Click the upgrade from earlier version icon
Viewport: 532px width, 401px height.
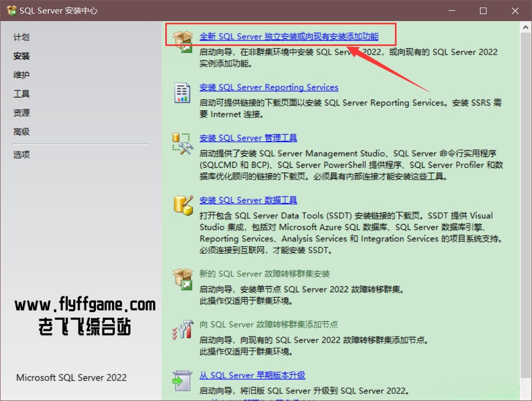(182, 380)
